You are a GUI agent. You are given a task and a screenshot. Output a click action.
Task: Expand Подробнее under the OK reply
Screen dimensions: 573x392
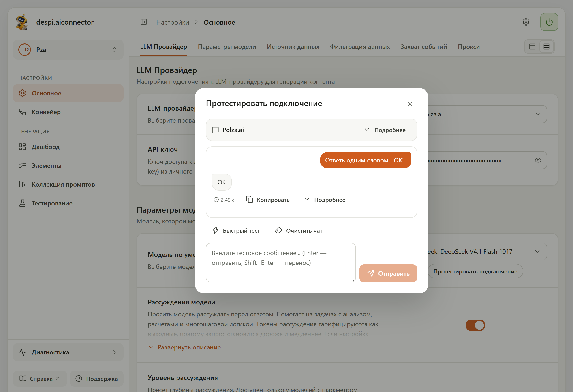click(325, 200)
